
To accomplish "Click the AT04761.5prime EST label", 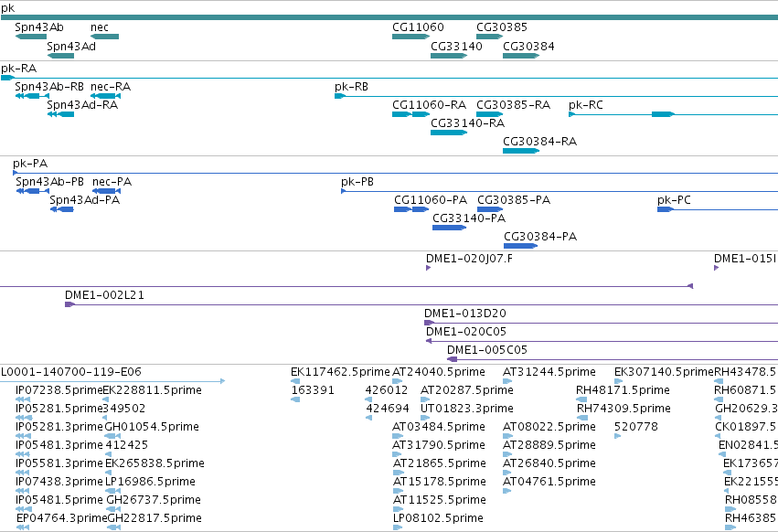I will click(x=549, y=482).
